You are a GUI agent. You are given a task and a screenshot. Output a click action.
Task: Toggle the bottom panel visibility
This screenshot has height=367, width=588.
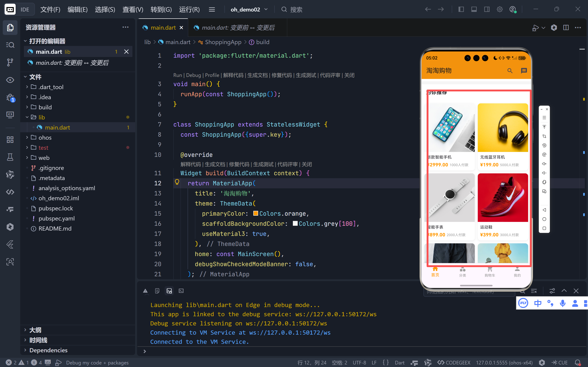(474, 9)
